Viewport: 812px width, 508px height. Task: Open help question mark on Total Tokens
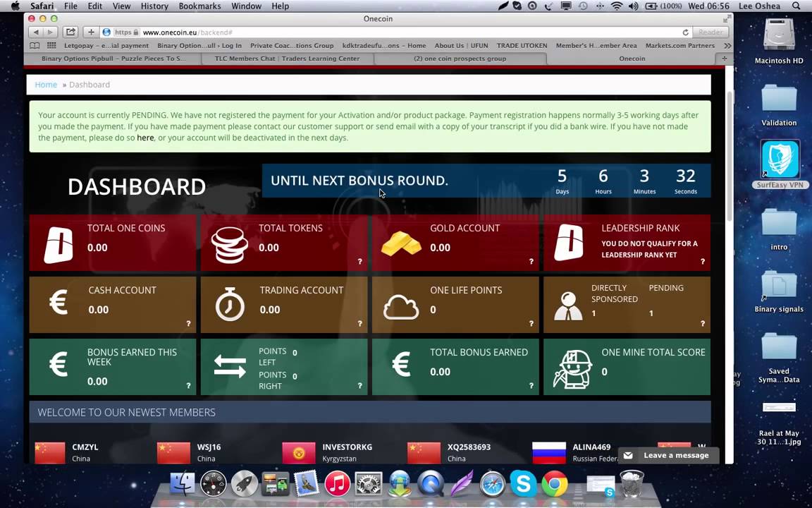[360, 261]
